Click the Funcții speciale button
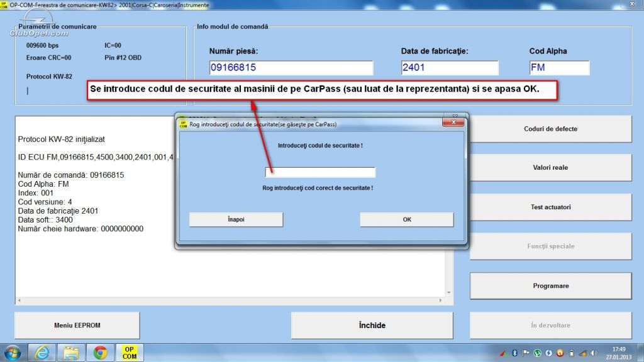Viewport: 644px width, 362px height. pyautogui.click(x=551, y=246)
